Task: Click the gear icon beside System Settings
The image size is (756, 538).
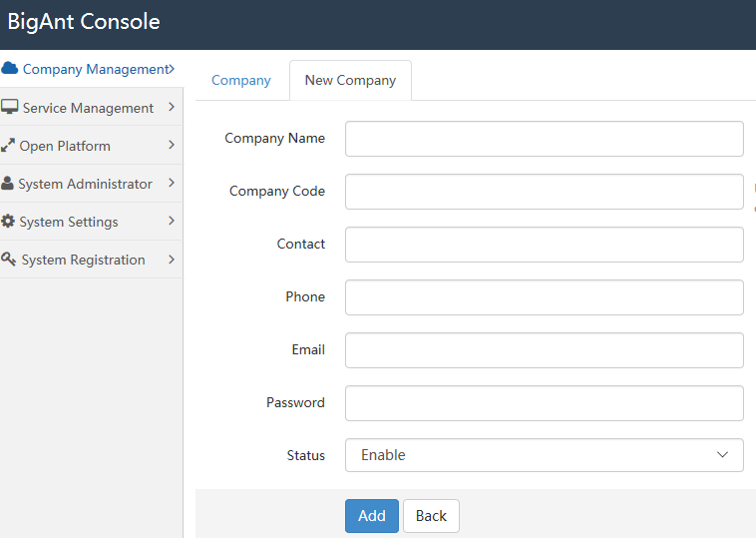Action: tap(9, 222)
